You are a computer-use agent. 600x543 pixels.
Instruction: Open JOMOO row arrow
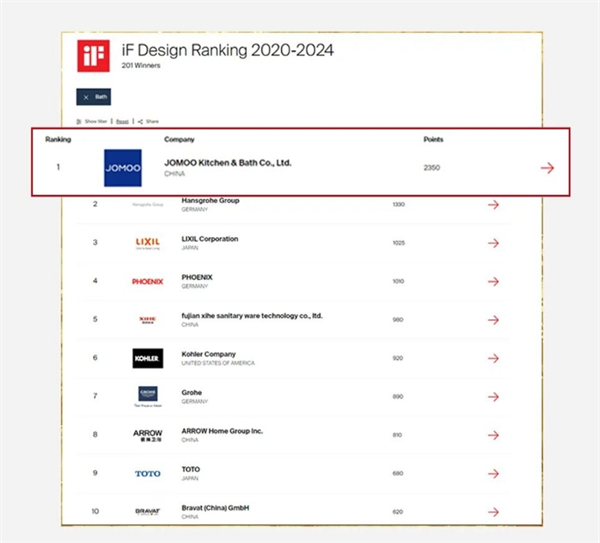click(547, 168)
